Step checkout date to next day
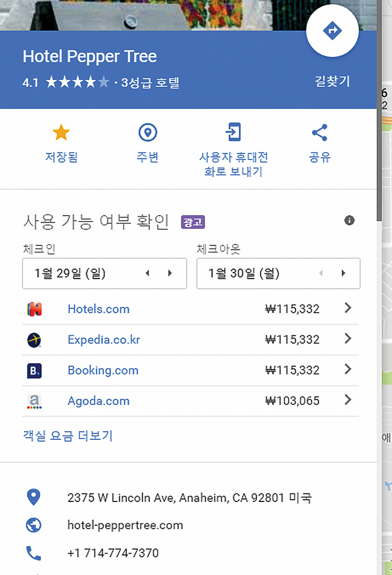This screenshot has height=575, width=392. tap(343, 273)
